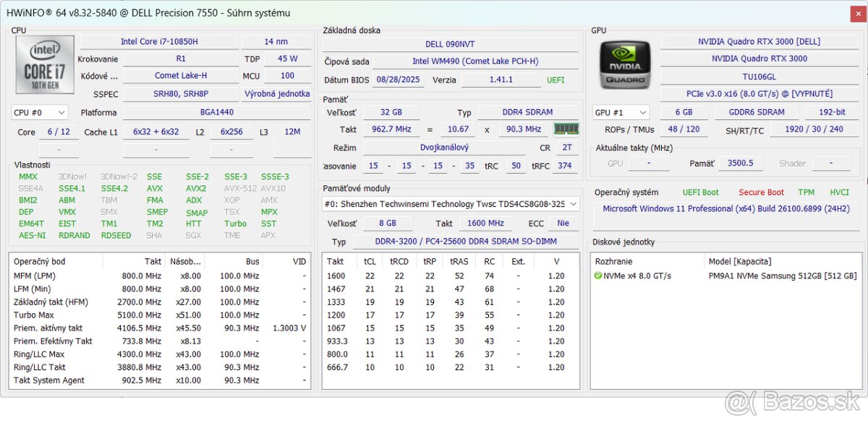Open the CPU #0 selector dropdown
Image resolution: width=868 pixels, height=423 pixels.
pos(40,112)
